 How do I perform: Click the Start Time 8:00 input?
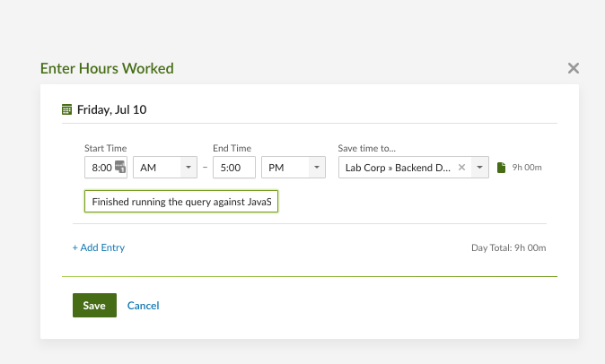[x=99, y=168]
